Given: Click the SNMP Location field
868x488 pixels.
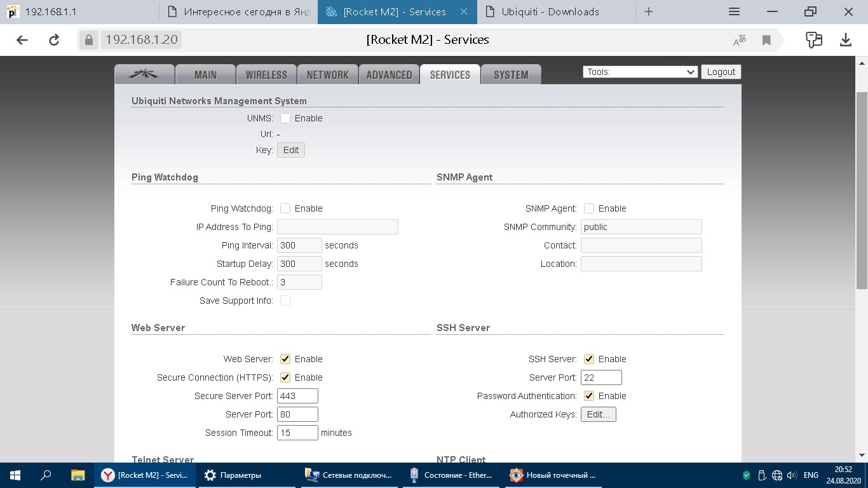Looking at the screenshot, I should (x=641, y=264).
